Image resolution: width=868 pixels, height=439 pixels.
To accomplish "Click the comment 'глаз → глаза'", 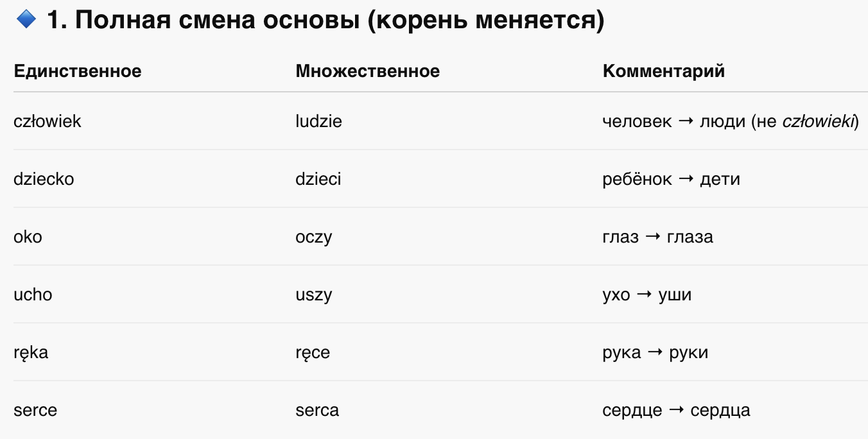I will (x=658, y=236).
